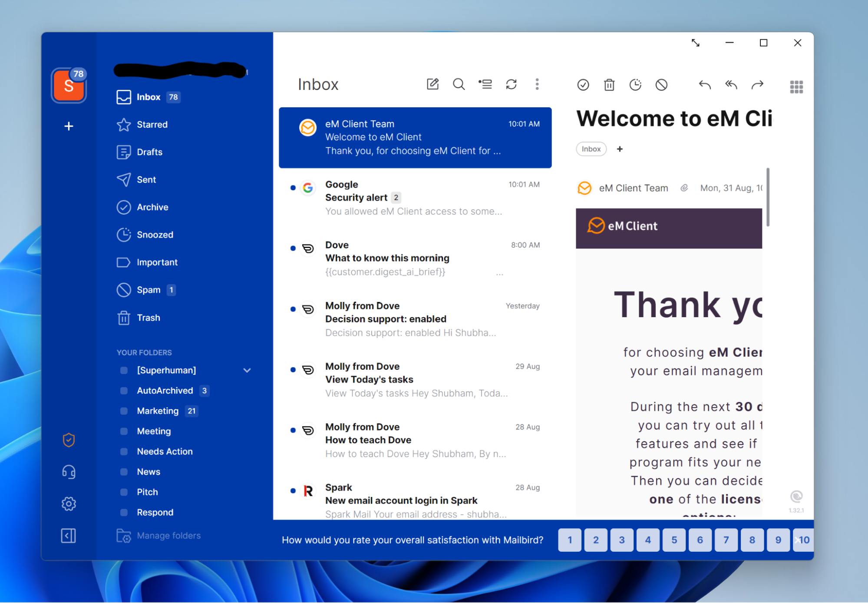Mark email done with checkmark circle icon
The height and width of the screenshot is (603, 868).
[583, 85]
